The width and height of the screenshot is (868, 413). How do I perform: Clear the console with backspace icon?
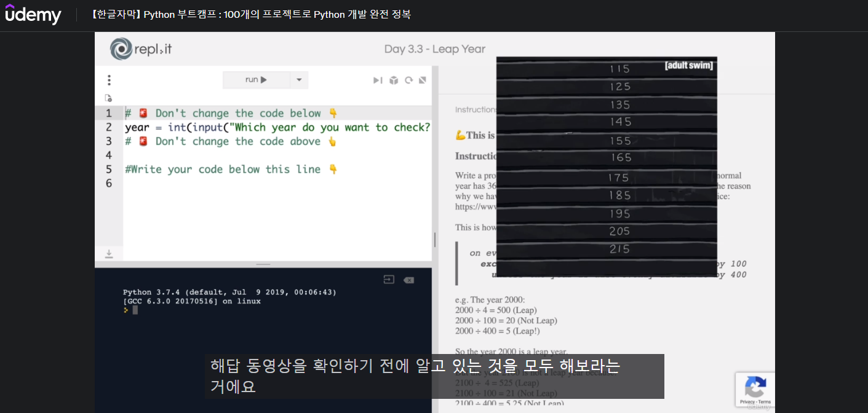[x=408, y=280]
